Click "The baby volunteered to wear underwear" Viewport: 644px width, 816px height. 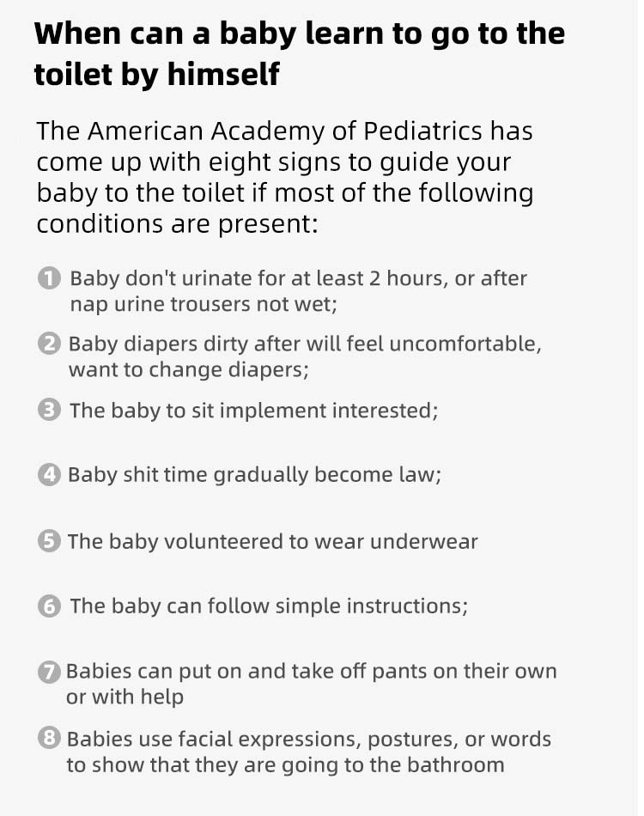coord(272,541)
